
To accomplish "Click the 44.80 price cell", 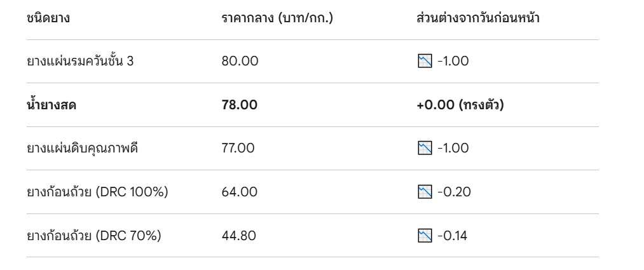I will [x=239, y=236].
